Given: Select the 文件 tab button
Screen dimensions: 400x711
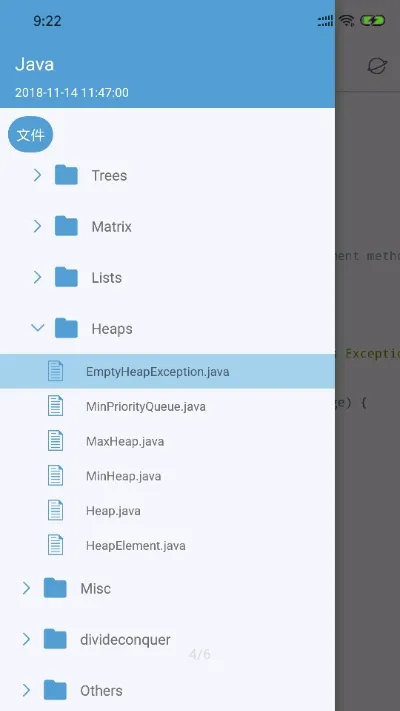Looking at the screenshot, I should tap(30, 135).
